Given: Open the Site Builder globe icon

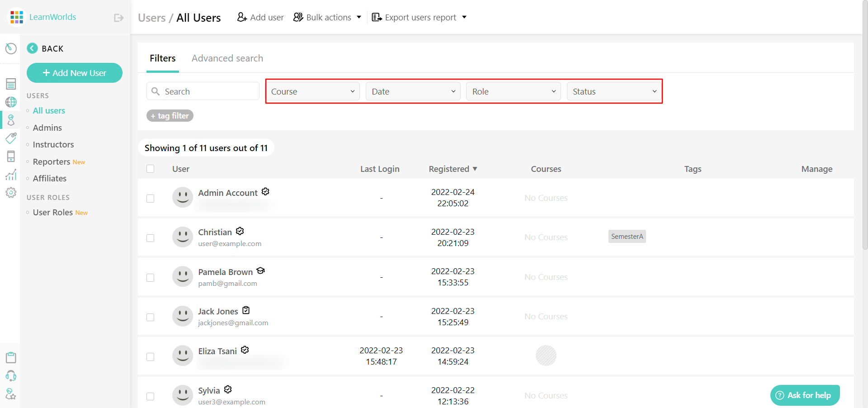Looking at the screenshot, I should 11,102.
